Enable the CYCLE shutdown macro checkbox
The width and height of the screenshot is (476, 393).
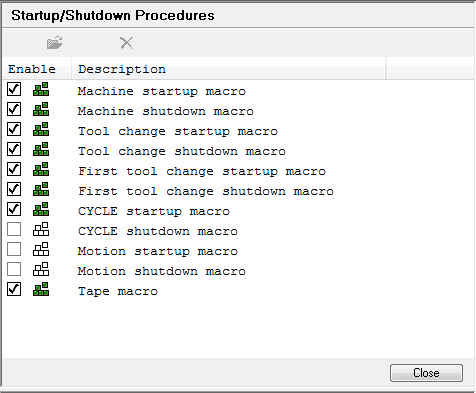(x=14, y=229)
